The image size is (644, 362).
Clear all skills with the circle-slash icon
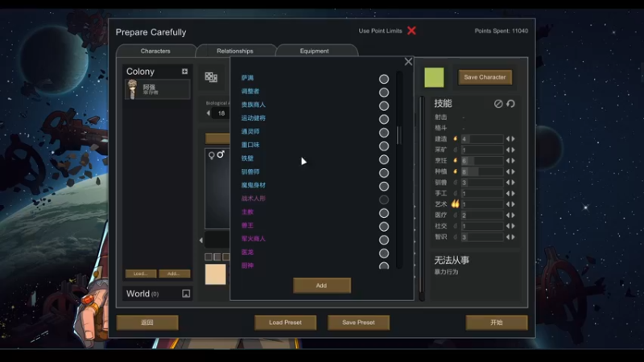[x=498, y=104]
